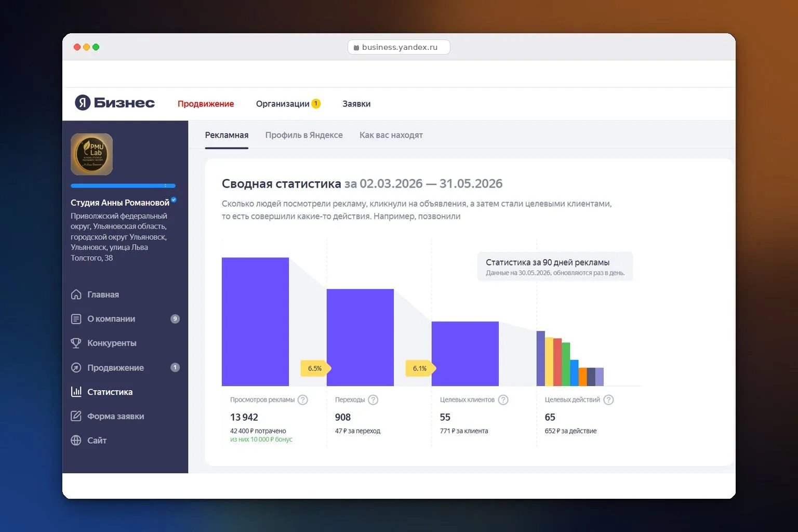Click the tall Просмотров рекламы chart bar
This screenshot has width=798, height=532.
255,322
